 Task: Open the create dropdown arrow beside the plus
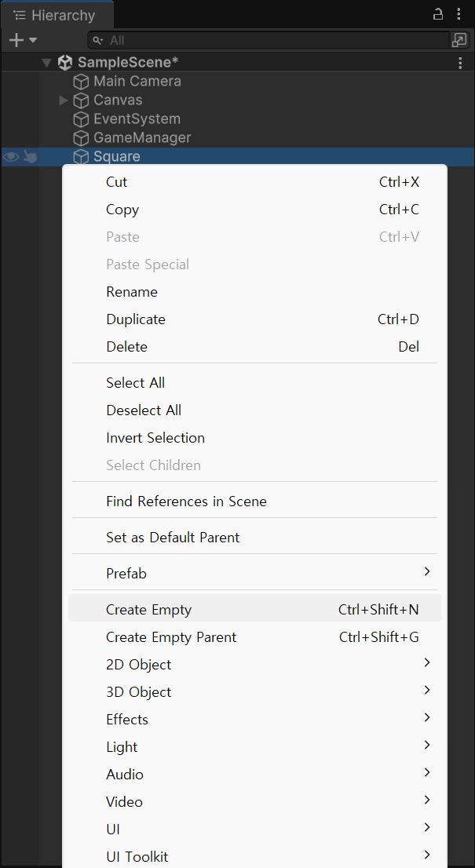click(33, 40)
